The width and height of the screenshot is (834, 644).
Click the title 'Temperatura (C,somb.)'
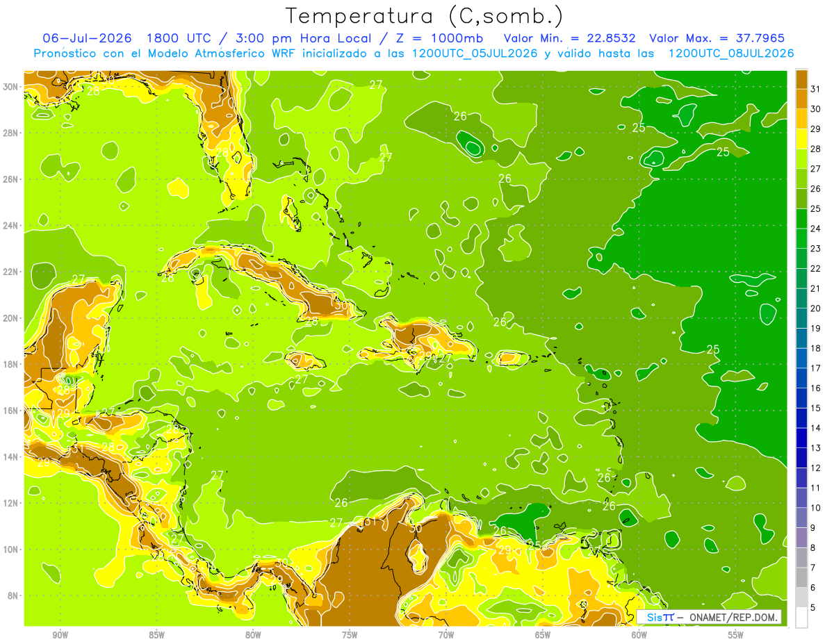(425, 16)
